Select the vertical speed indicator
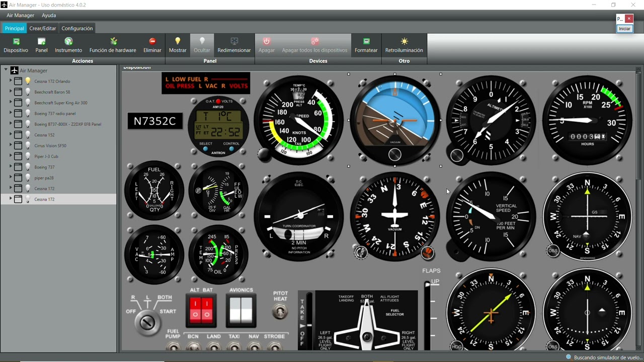Image resolution: width=644 pixels, height=362 pixels. (x=491, y=217)
